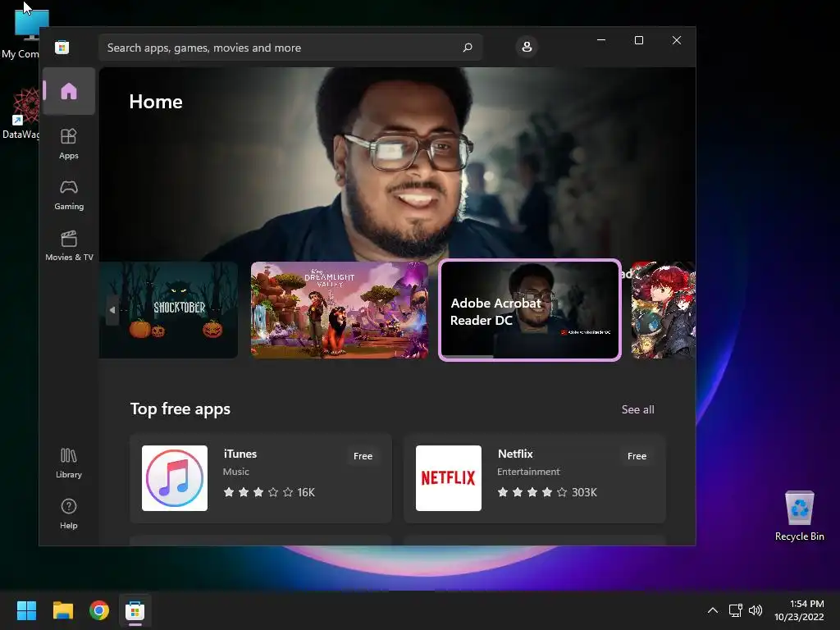Screen dimensions: 840x630
Task: Click the iTunes title text
Action: 240,454
